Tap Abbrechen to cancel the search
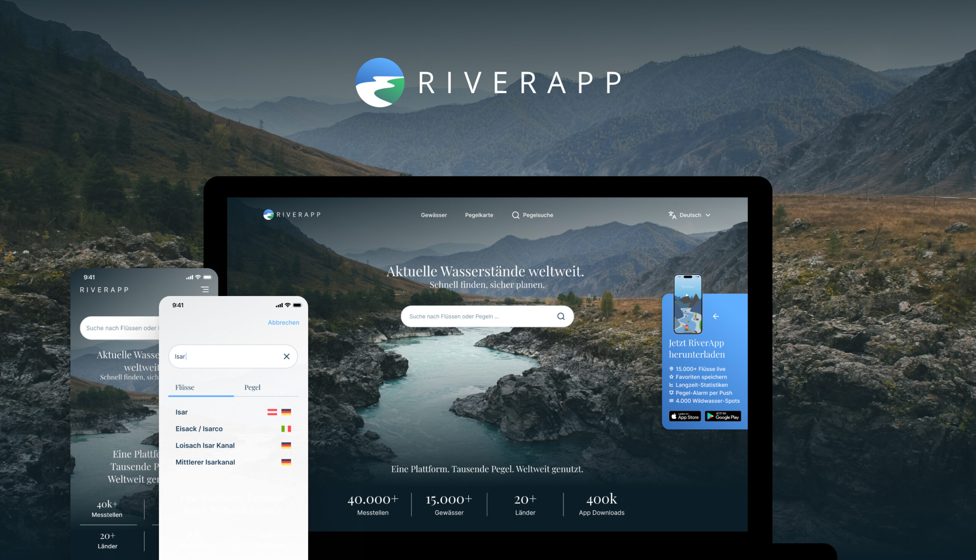This screenshot has height=560, width=976. (x=283, y=323)
